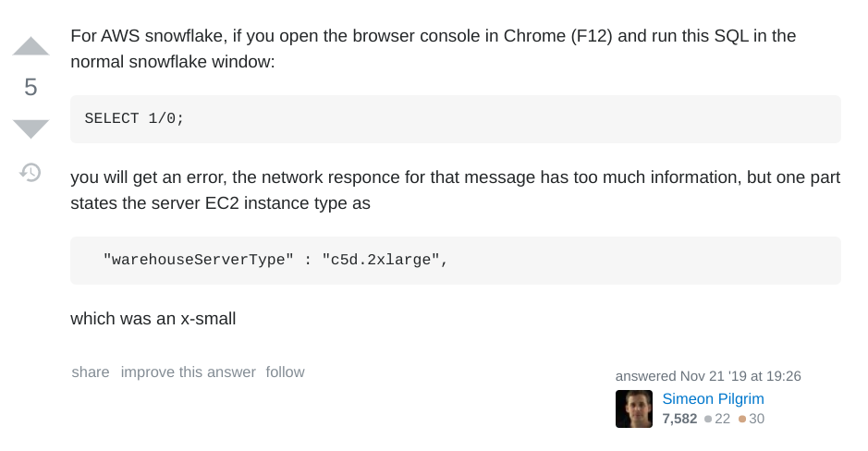Click the silver badge count 22
Image resolution: width=868 pixels, height=451 pixels.
(722, 419)
